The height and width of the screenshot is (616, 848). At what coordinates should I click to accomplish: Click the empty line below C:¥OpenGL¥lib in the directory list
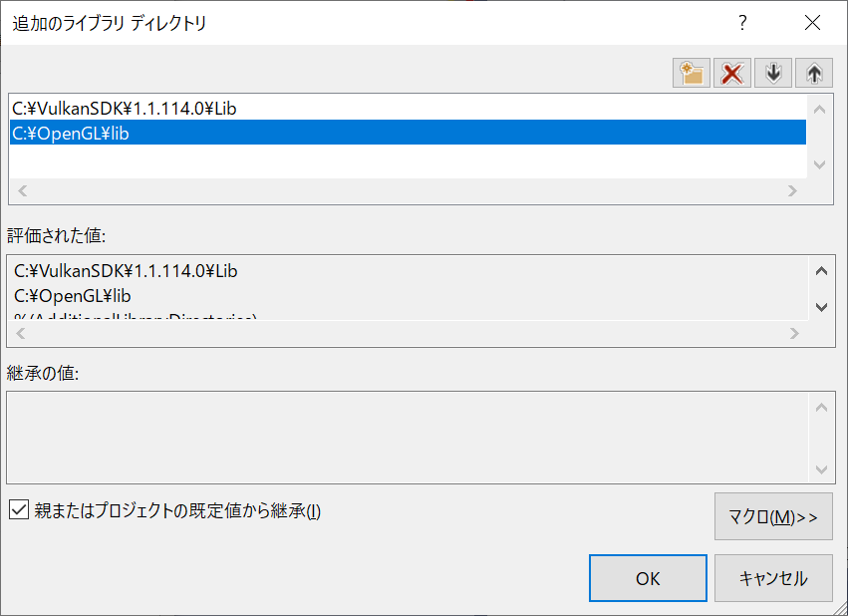click(408, 156)
